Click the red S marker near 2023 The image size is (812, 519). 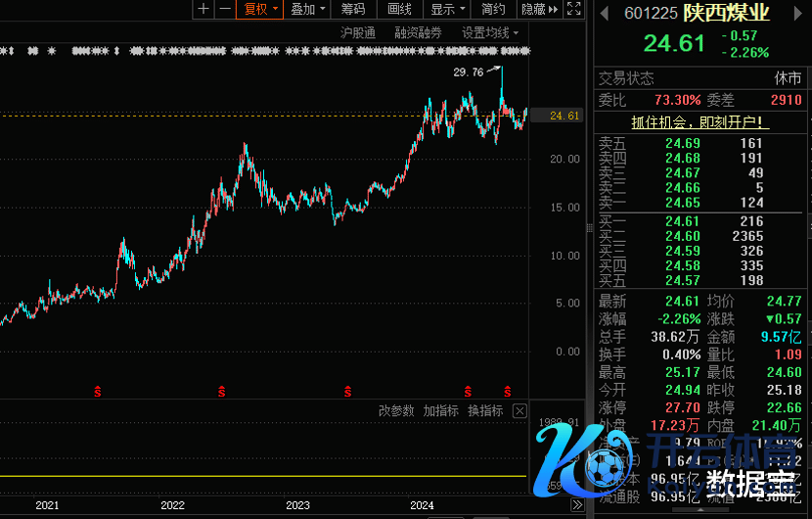point(348,392)
